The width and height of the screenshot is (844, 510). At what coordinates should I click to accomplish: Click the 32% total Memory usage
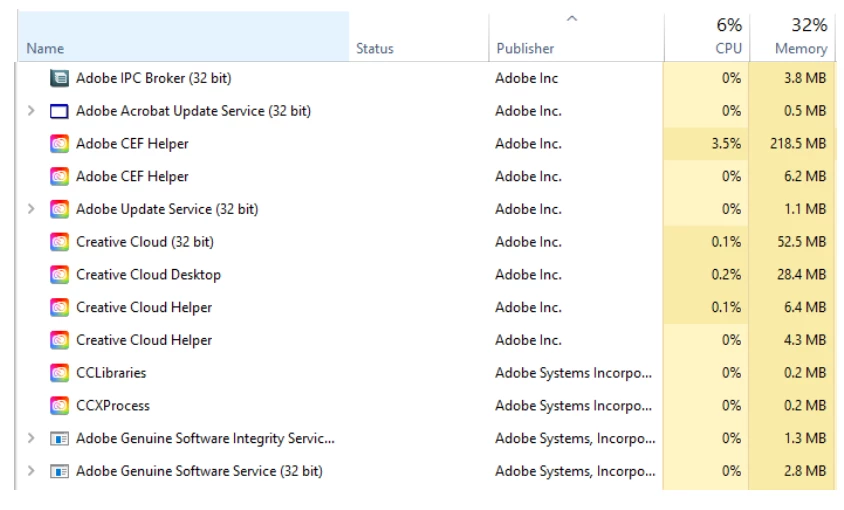click(809, 25)
